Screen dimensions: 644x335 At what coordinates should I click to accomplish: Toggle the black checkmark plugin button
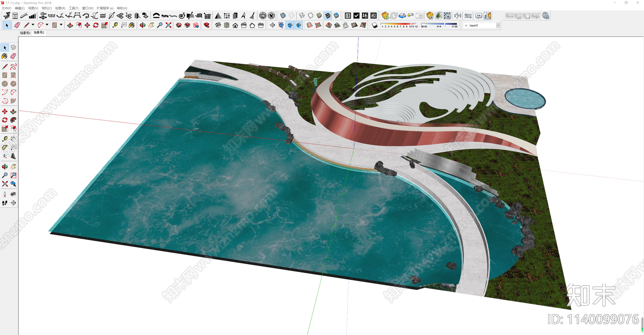(x=357, y=16)
